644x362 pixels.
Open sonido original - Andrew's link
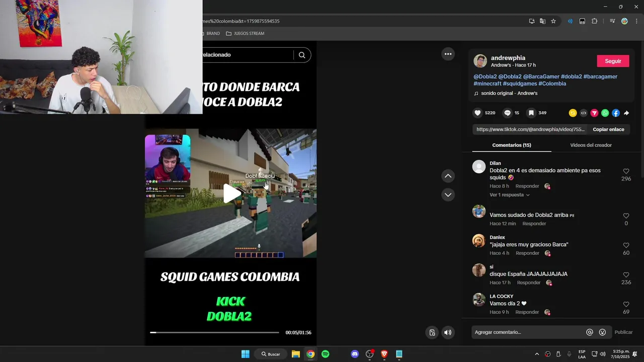pos(509,93)
